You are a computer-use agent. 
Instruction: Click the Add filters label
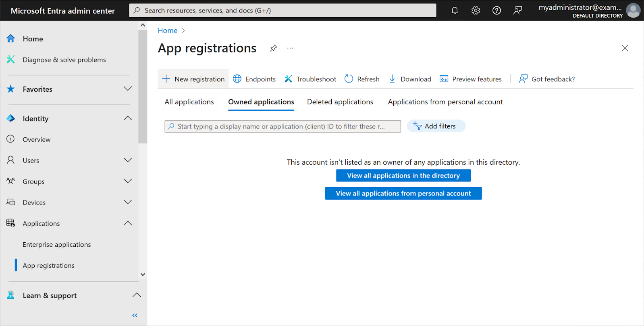pos(440,126)
